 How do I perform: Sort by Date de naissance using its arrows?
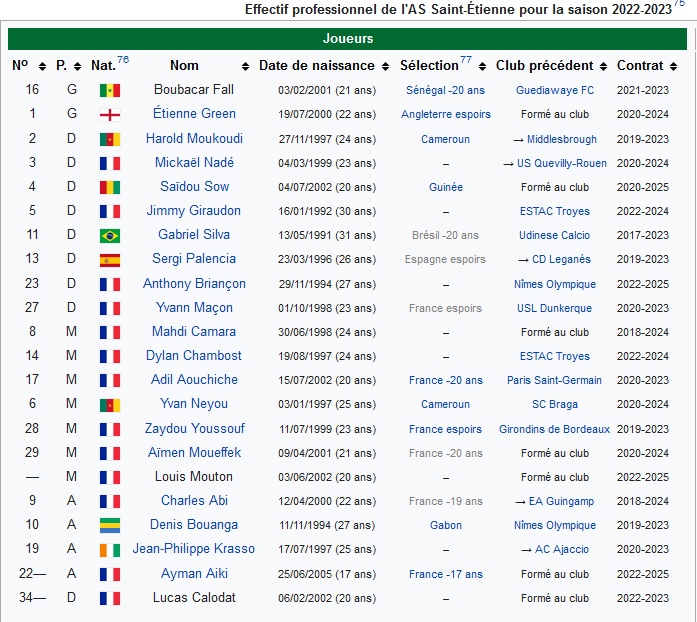tap(385, 66)
